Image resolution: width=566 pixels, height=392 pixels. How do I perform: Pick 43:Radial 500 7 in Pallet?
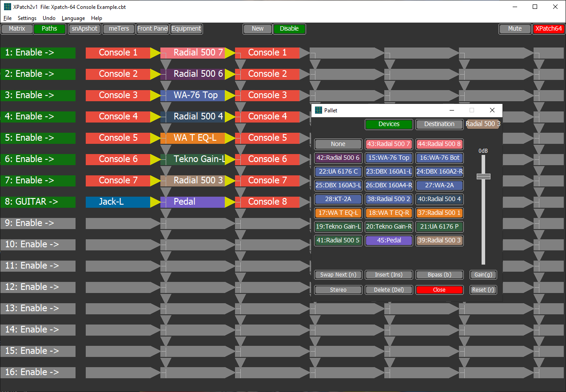click(389, 144)
